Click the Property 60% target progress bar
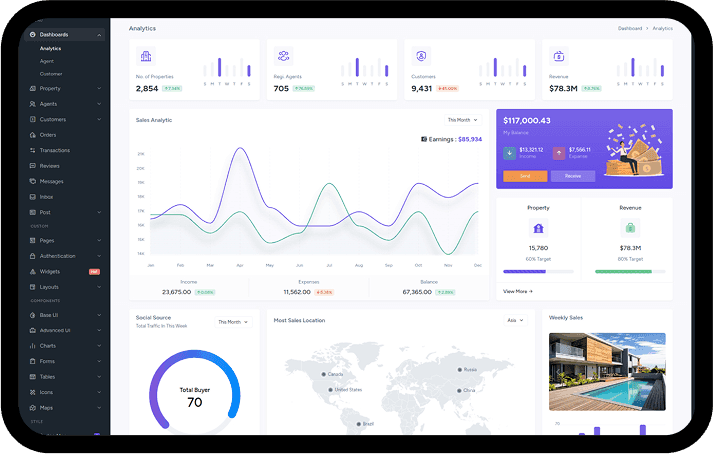 click(x=538, y=272)
